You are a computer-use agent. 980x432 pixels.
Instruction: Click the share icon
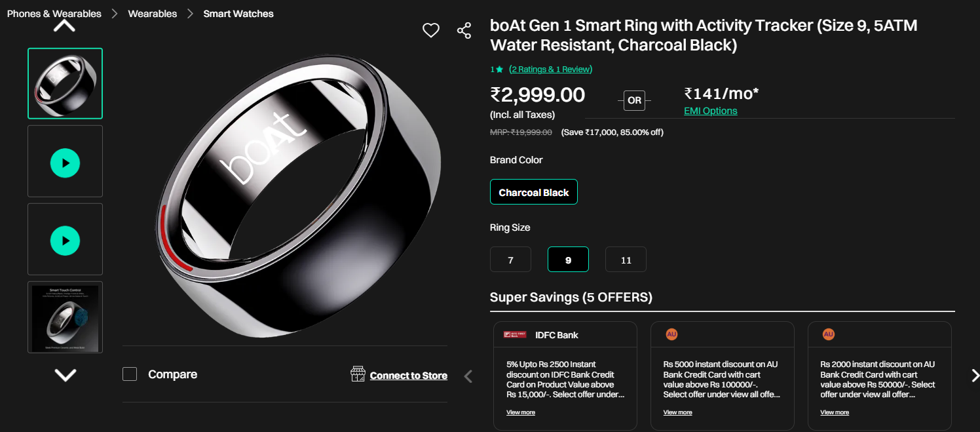pos(464,30)
